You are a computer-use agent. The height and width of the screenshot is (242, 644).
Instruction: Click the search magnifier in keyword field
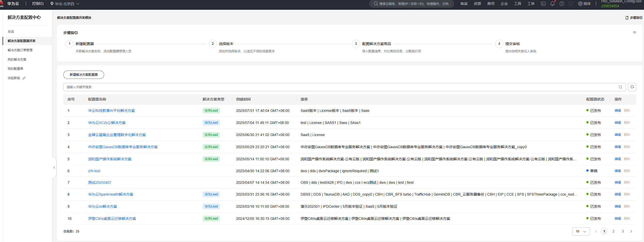621,87
